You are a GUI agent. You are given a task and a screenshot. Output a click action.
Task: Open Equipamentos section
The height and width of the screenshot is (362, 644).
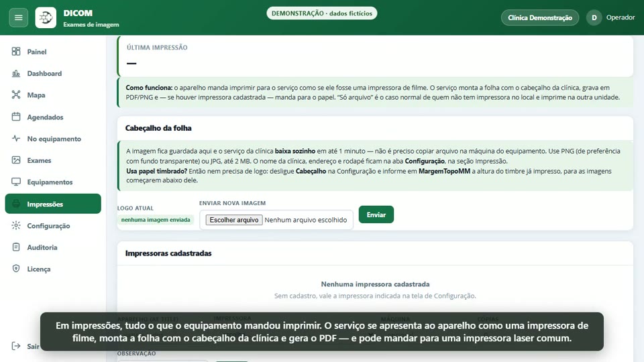coord(53,182)
